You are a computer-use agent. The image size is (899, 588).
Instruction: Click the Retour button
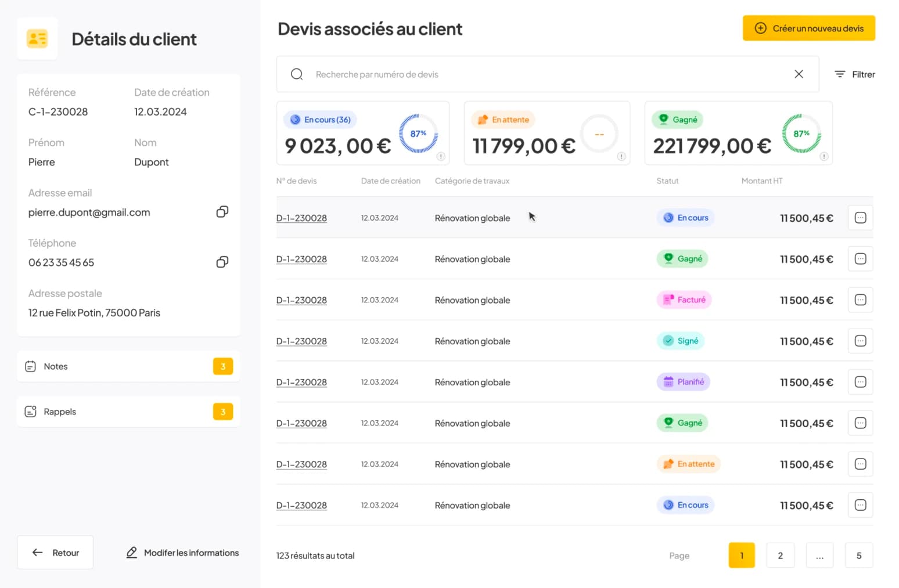(55, 553)
